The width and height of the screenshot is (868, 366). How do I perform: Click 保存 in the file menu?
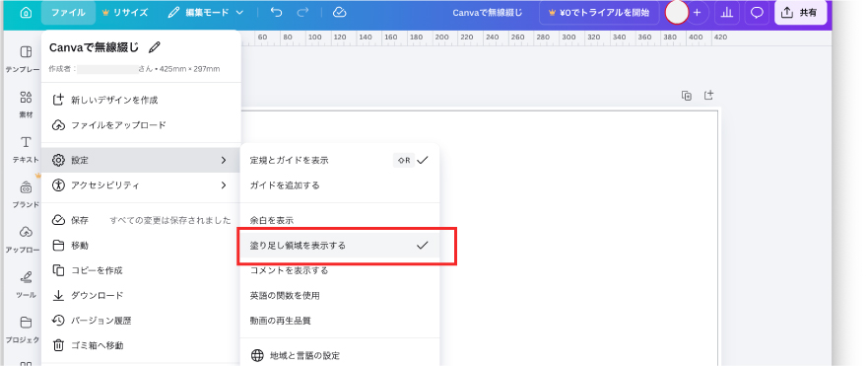[x=141, y=220]
